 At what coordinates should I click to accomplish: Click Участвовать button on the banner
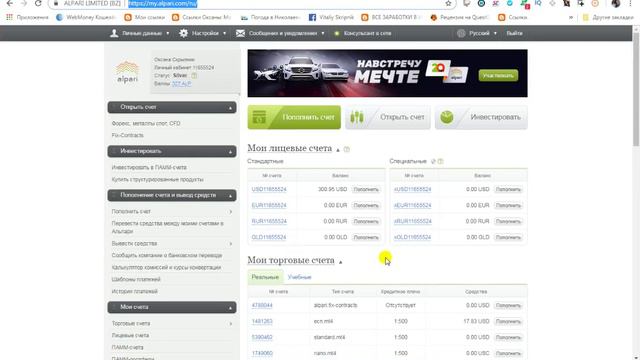pyautogui.click(x=498, y=75)
